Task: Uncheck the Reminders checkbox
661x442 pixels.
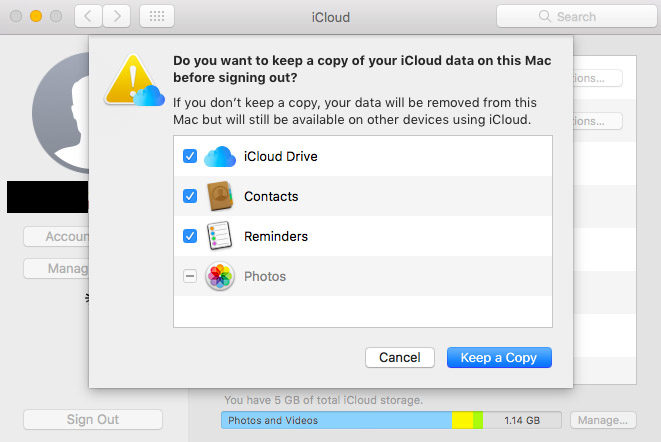Action: (190, 237)
